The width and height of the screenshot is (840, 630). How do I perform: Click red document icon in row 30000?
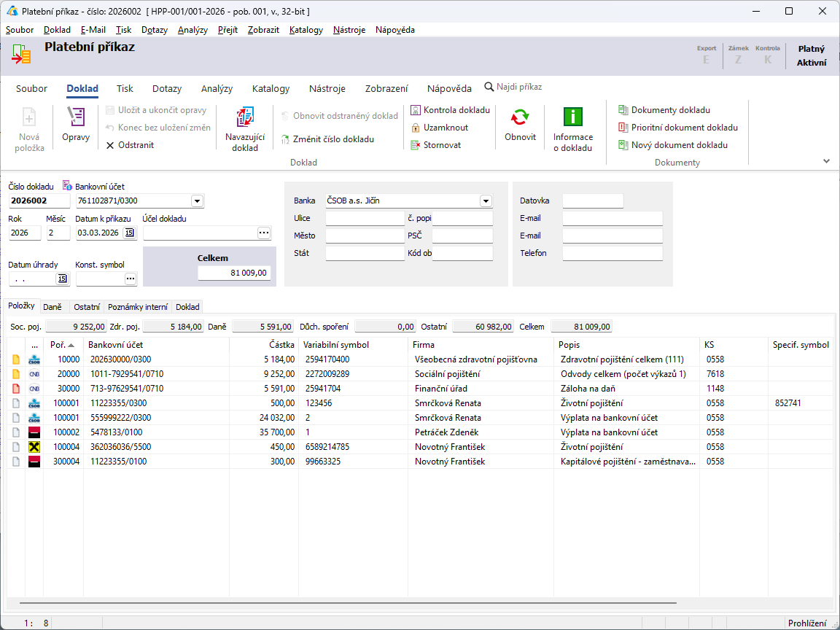click(16, 389)
